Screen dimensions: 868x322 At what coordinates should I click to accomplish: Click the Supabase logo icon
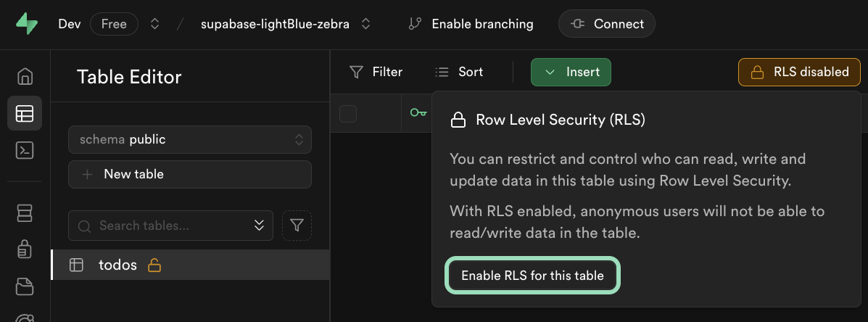26,25
